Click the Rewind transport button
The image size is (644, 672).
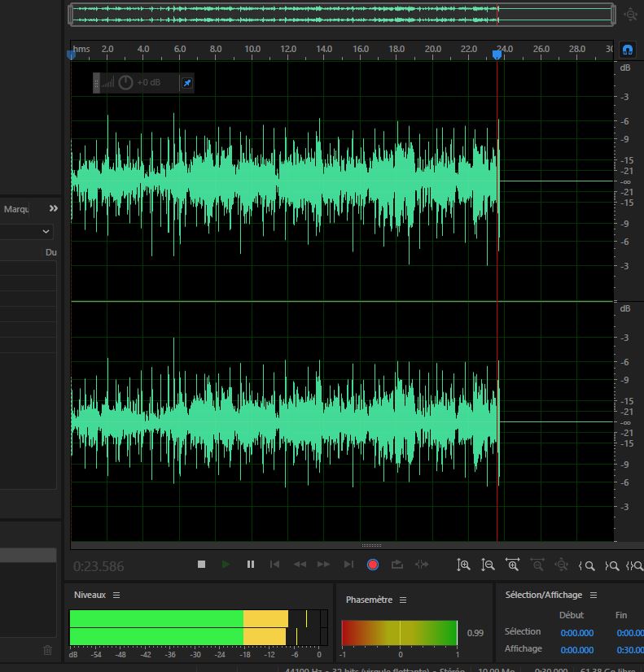pos(300,565)
